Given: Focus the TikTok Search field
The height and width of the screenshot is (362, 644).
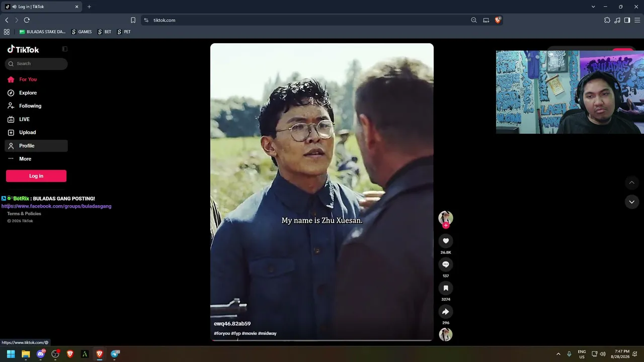Looking at the screenshot, I should tap(36, 64).
